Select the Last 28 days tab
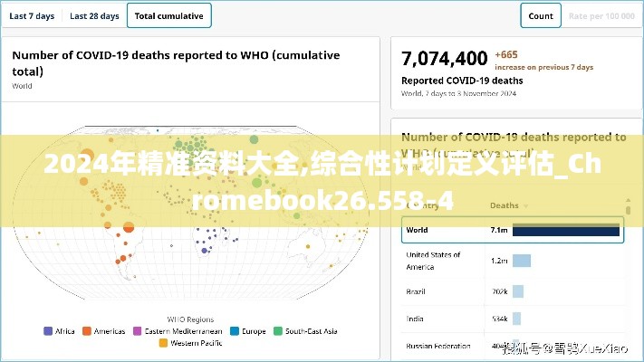 (x=94, y=15)
